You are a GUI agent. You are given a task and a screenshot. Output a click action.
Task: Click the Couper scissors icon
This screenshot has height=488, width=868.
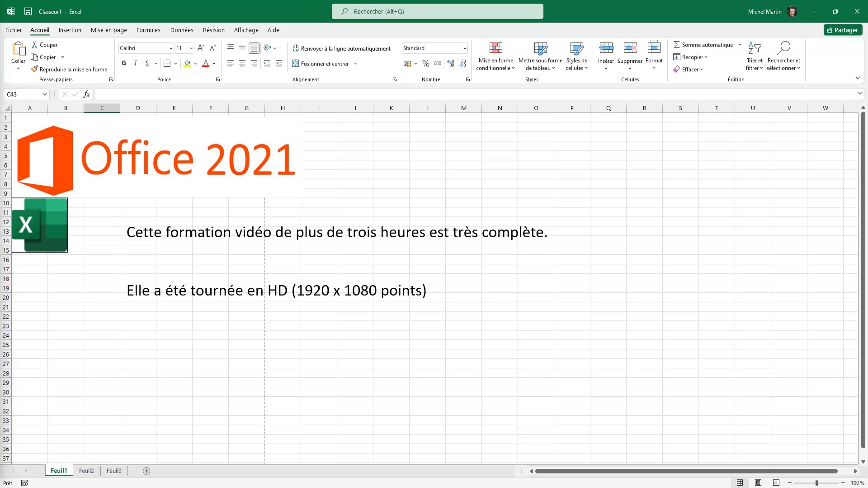coord(34,45)
